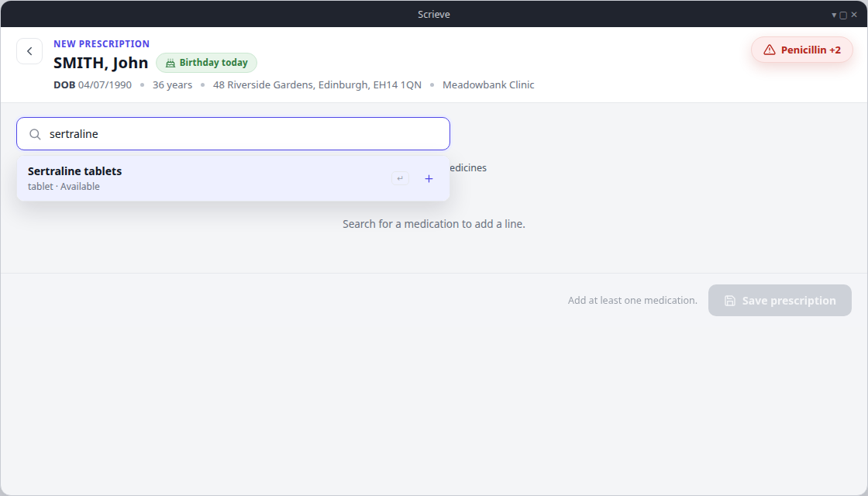Click the Meadowbank Clinic label
This screenshot has height=496, width=868.
point(488,84)
